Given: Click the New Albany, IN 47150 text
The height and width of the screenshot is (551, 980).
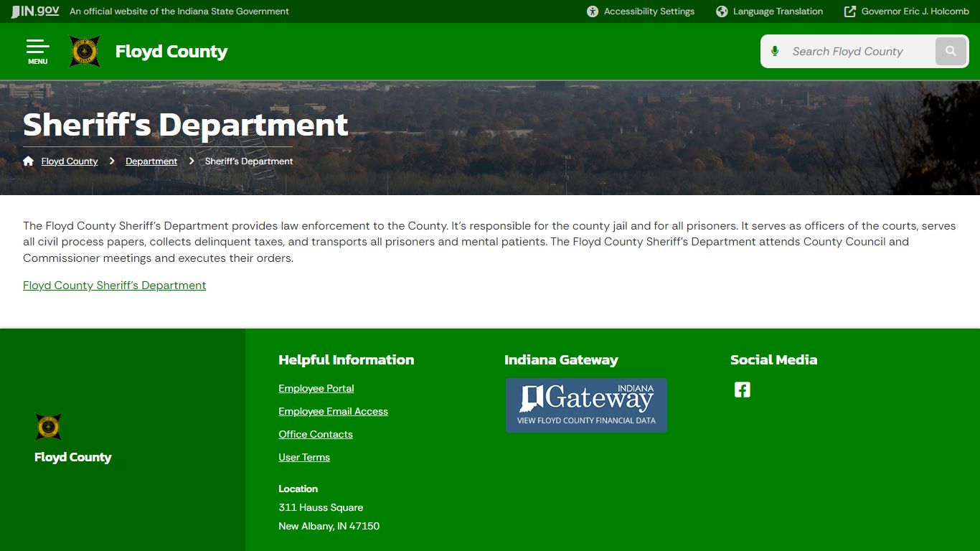Looking at the screenshot, I should pos(329,526).
